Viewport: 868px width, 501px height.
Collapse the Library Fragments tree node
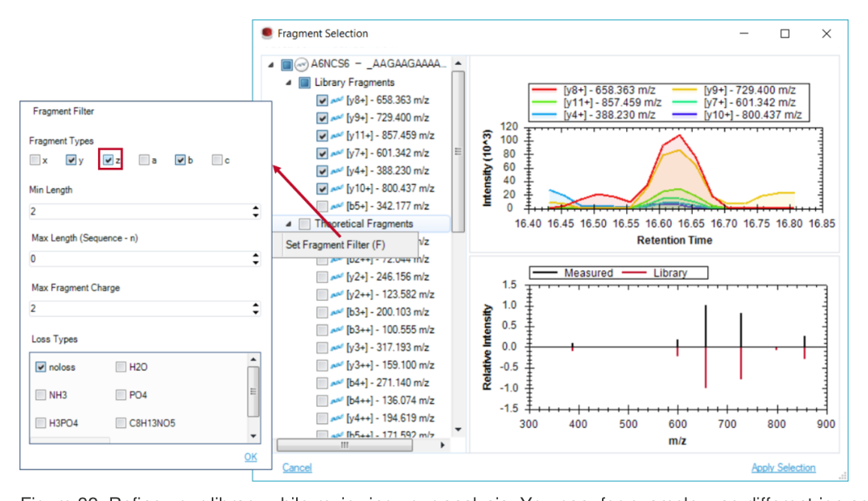coord(289,83)
